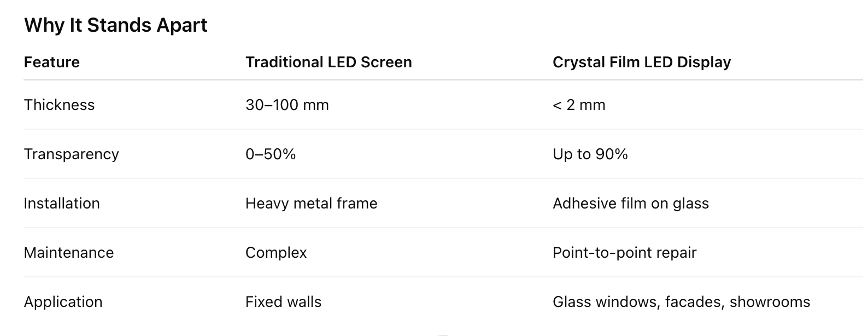Click the partially visible round button below the table
Viewport: 868px width, 336px height.
click(443, 334)
